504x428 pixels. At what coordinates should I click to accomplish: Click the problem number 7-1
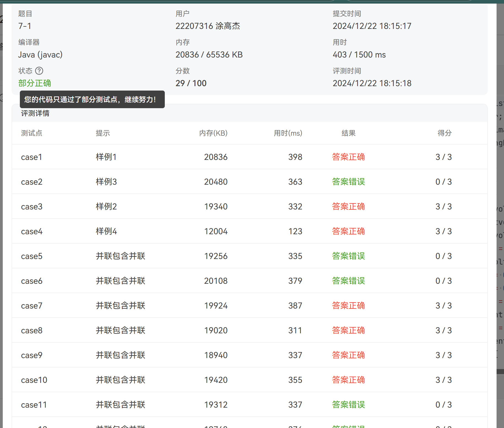pyautogui.click(x=25, y=26)
